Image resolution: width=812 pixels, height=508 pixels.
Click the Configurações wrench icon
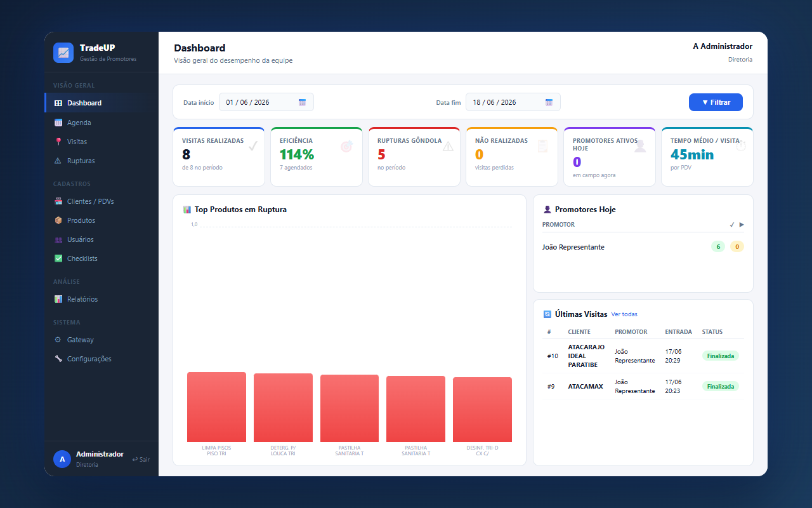pos(58,359)
